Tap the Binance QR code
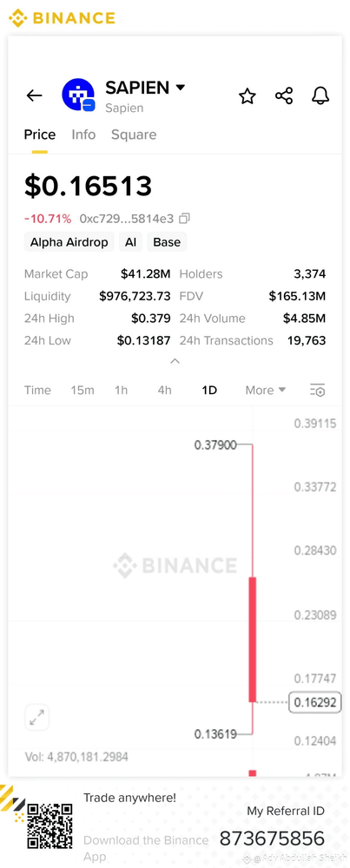This screenshot has height=868, width=350. pyautogui.click(x=50, y=826)
